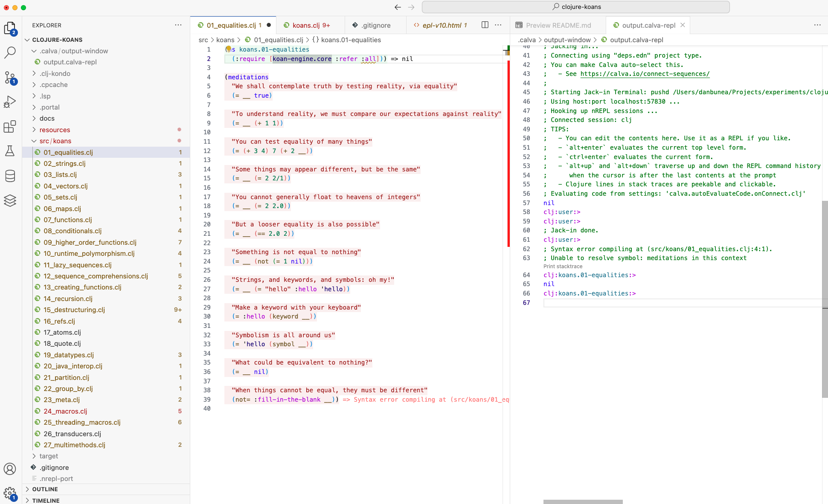Open the Extensions view
828x504 pixels.
click(x=10, y=127)
